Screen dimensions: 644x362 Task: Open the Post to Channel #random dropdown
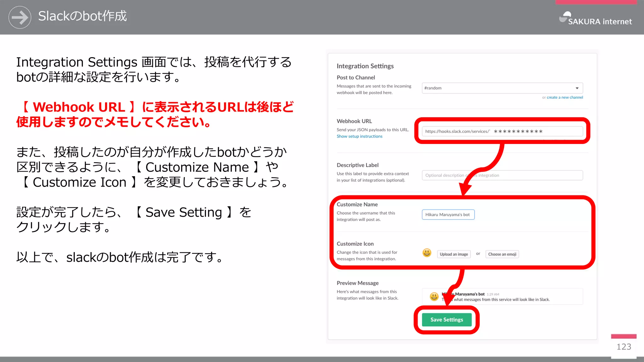coord(502,88)
